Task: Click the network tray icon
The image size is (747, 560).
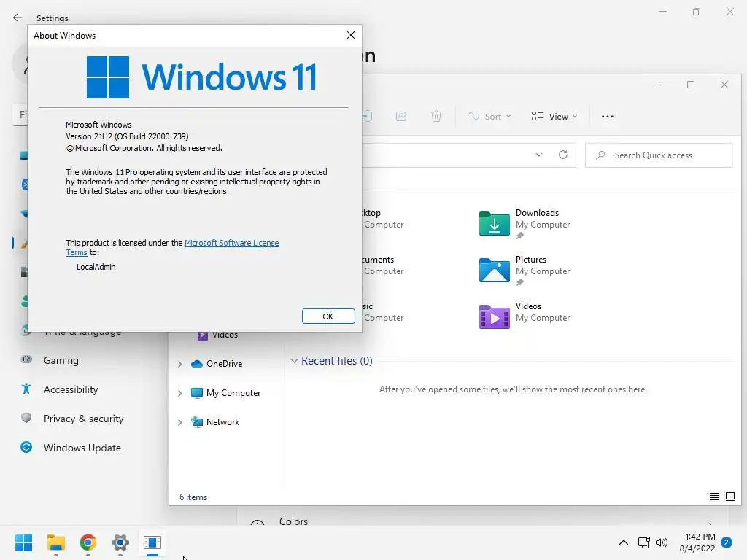Action: coord(643,542)
